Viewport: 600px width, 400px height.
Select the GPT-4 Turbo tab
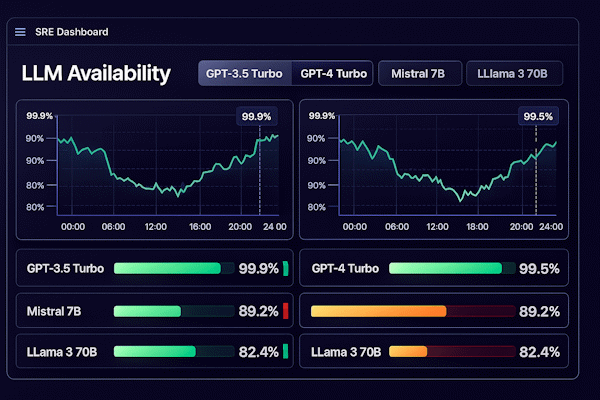335,73
